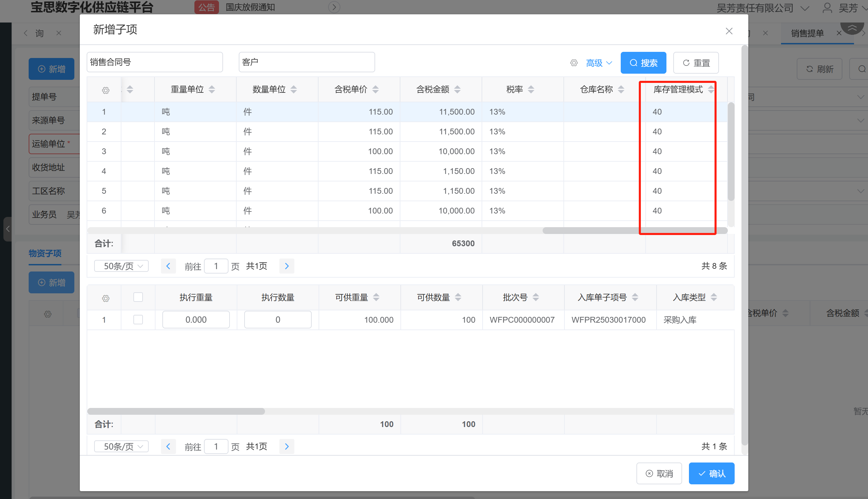Click the upper table horizontal scrollbar

point(635,231)
